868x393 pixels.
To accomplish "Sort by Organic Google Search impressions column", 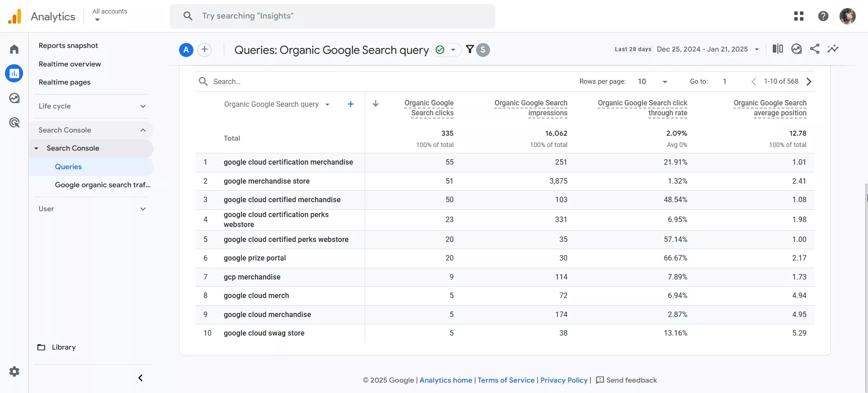I will click(x=531, y=108).
